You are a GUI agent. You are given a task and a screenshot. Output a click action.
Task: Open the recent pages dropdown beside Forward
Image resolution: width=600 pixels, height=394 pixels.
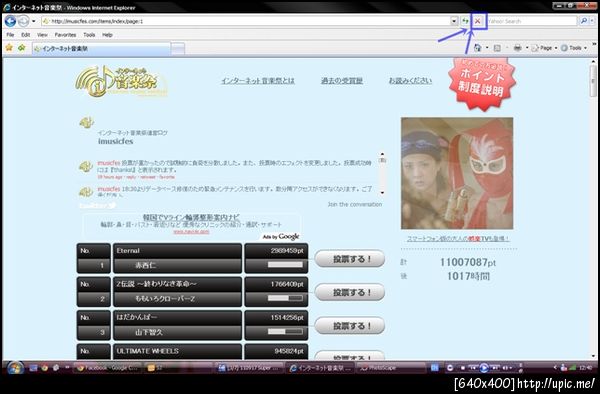34,21
